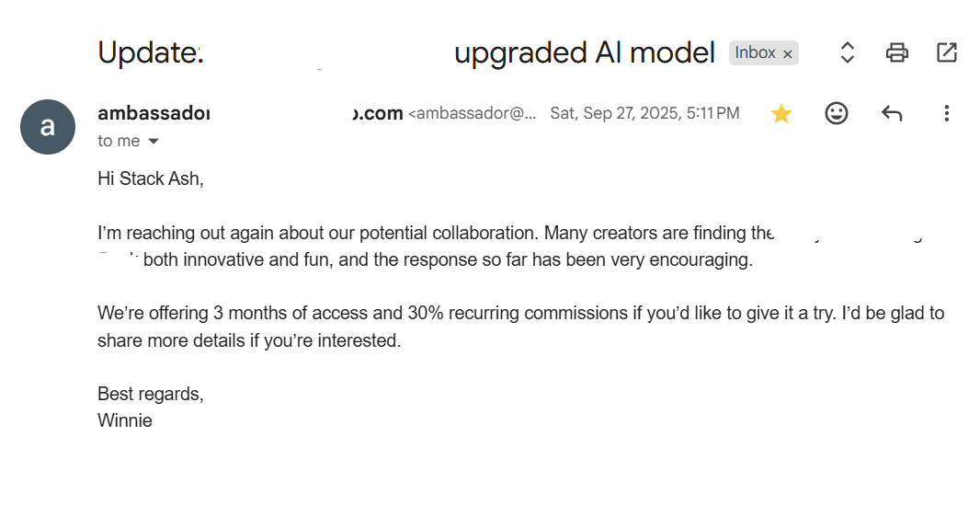
Task: Click the Inbox label chip
Action: [x=755, y=53]
